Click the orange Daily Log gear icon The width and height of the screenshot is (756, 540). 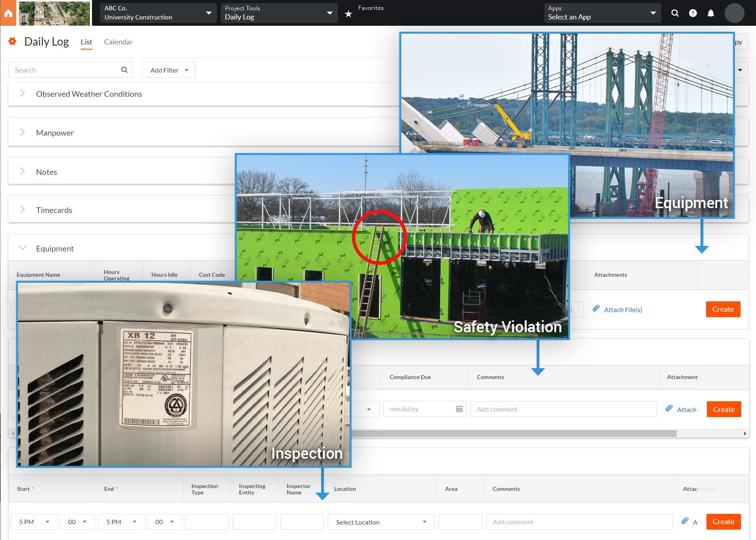point(13,41)
